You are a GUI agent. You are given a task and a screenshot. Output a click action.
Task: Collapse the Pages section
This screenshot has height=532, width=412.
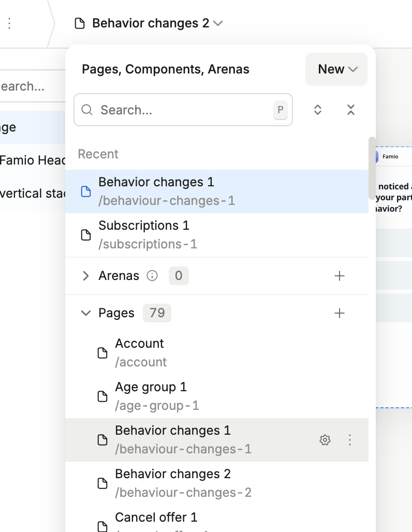86,313
